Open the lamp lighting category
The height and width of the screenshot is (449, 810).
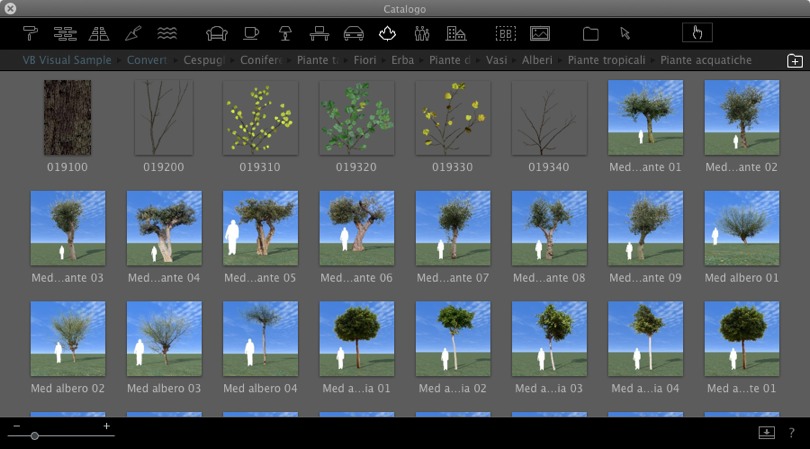point(285,34)
